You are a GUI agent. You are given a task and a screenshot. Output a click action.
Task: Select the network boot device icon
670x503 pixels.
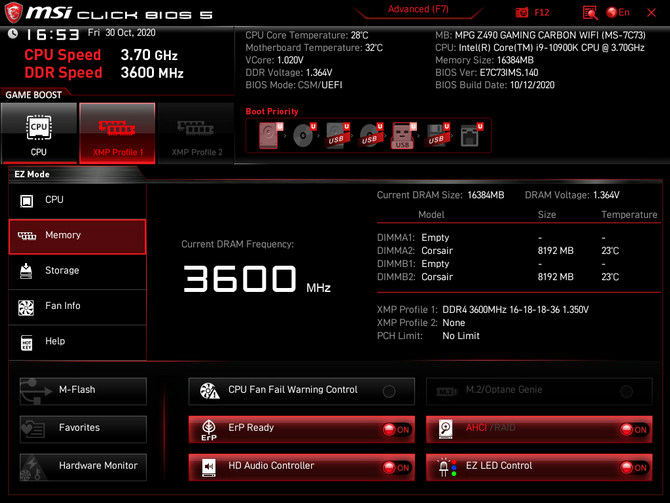click(x=471, y=135)
